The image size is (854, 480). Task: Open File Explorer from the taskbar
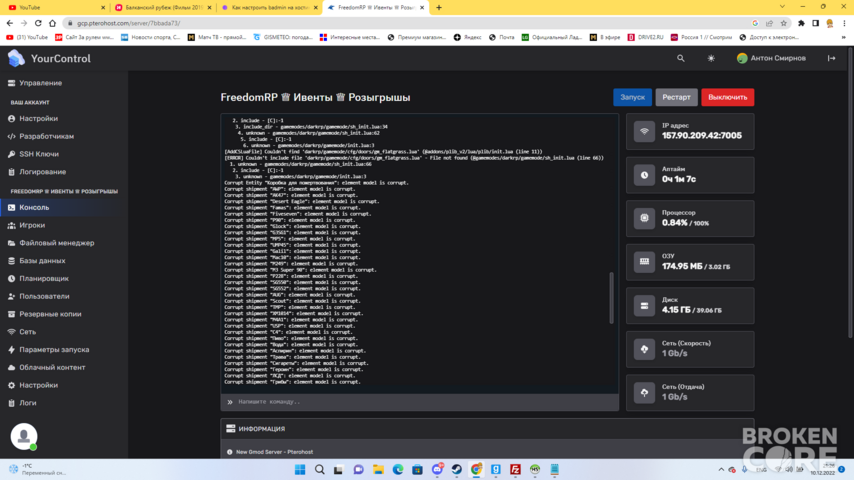click(x=378, y=469)
